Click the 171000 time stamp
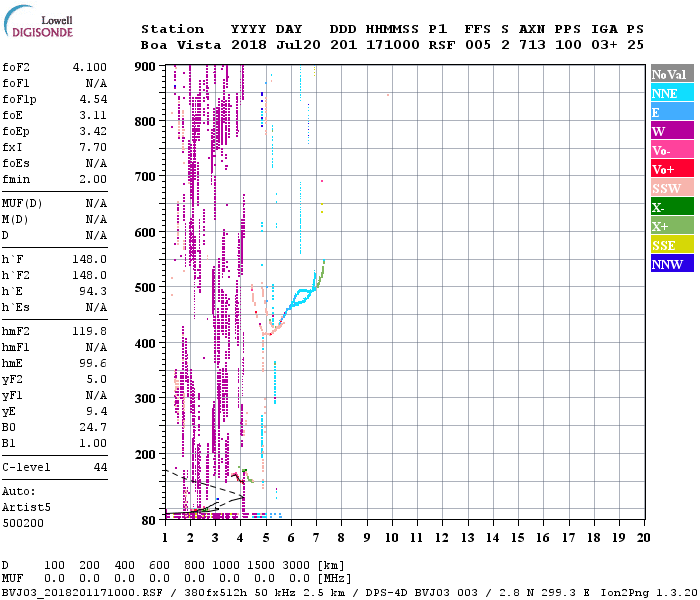This screenshot has height=600, width=700. point(393,45)
